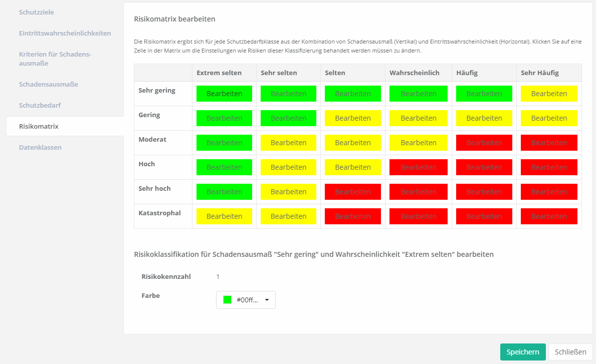The width and height of the screenshot is (596, 364).
Task: Navigate to the Datenklassen section
Action: [40, 147]
